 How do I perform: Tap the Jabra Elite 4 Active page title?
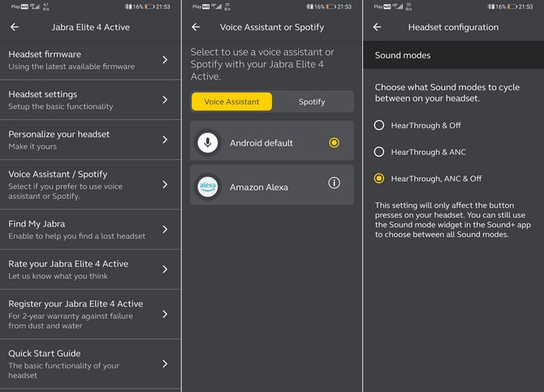(91, 27)
